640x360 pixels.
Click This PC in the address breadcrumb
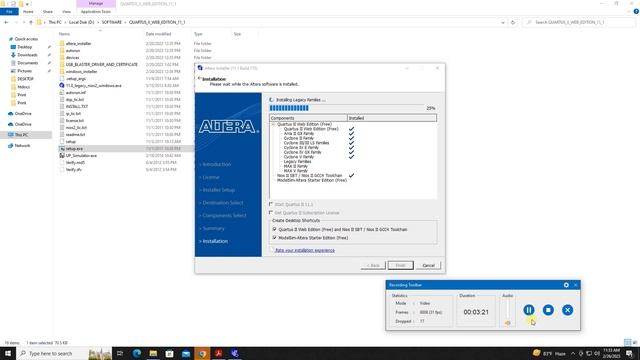(x=55, y=22)
